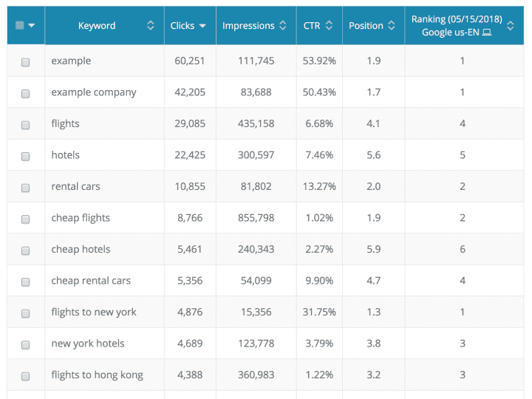This screenshot has height=399, width=532.
Task: Click the Ranking column sort arrows
Action: coord(511,26)
